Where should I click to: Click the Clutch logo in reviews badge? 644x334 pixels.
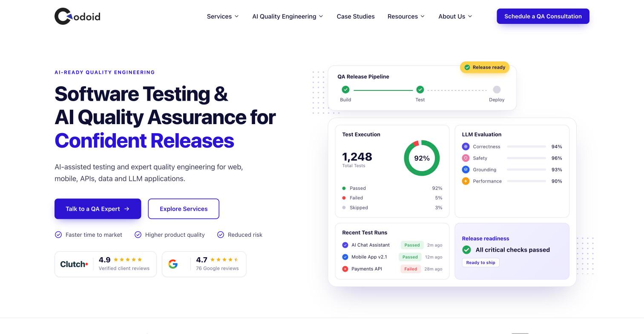click(74, 264)
